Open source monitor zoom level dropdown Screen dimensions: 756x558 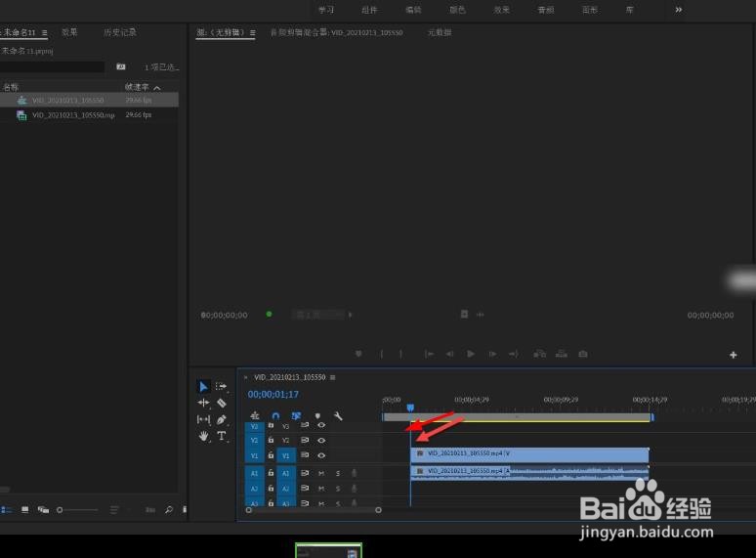pyautogui.click(x=322, y=315)
